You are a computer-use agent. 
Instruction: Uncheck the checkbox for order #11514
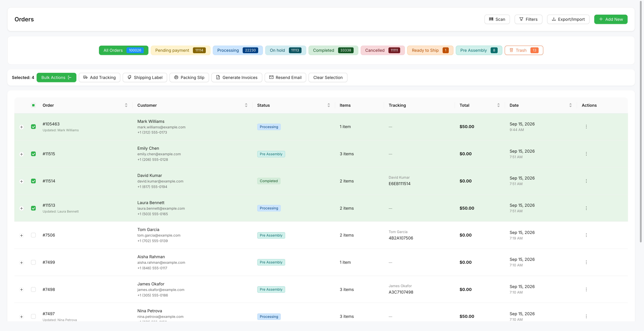point(33,181)
